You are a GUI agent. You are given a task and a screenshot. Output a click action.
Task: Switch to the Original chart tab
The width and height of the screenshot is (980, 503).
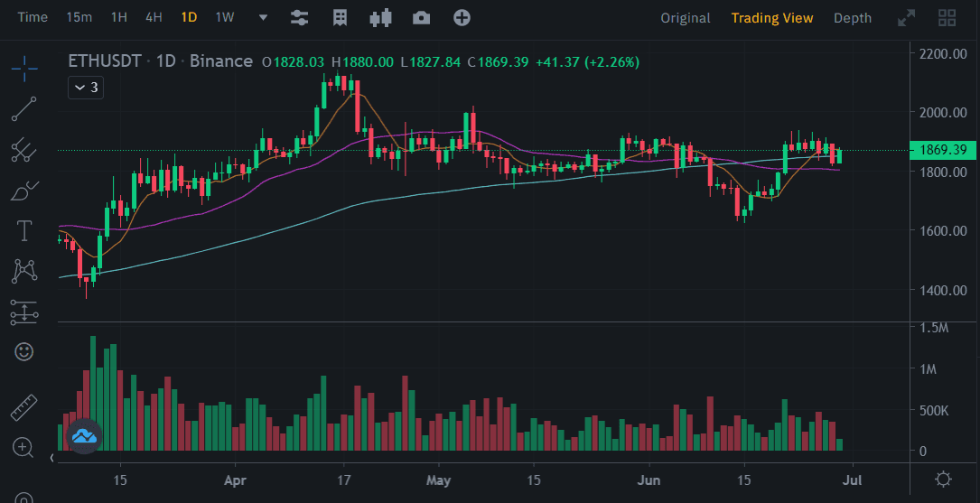pos(685,18)
